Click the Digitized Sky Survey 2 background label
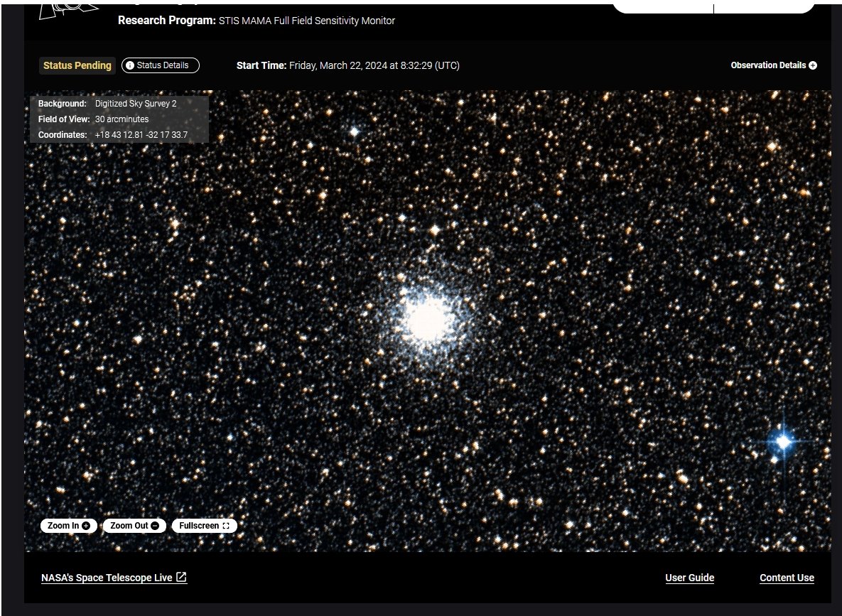842x616 pixels. pyautogui.click(x=136, y=104)
